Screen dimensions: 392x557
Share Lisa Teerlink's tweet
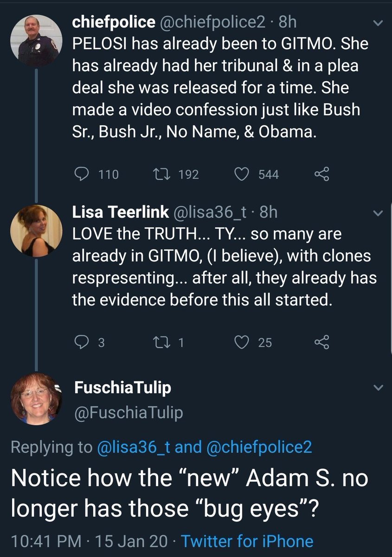click(321, 342)
